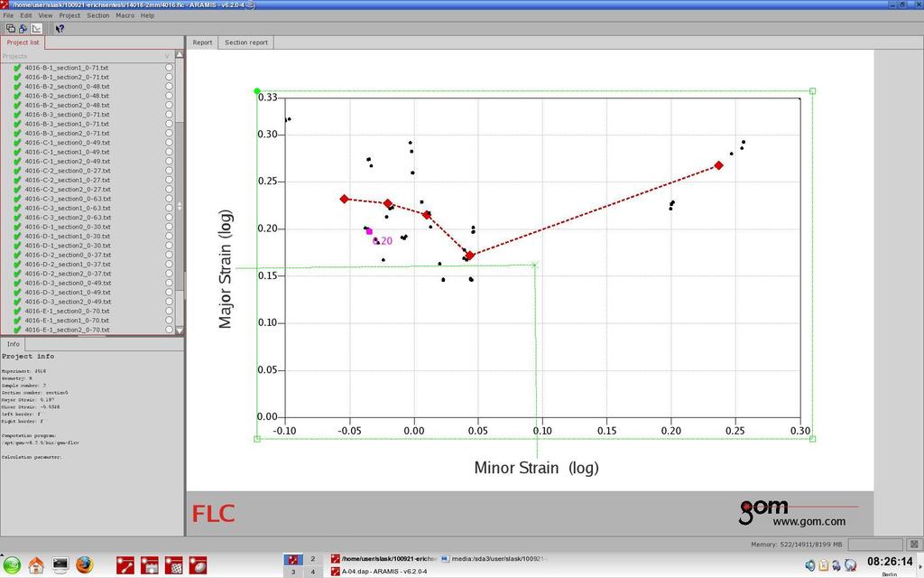Select the magenta highlighted data point labeled 20
The image size is (924, 578).
point(369,232)
